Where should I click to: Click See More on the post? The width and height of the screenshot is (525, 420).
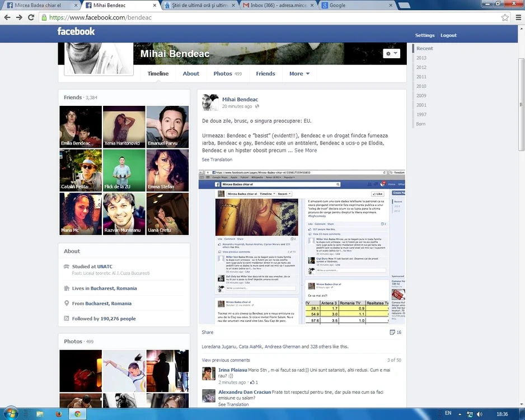tap(306, 151)
